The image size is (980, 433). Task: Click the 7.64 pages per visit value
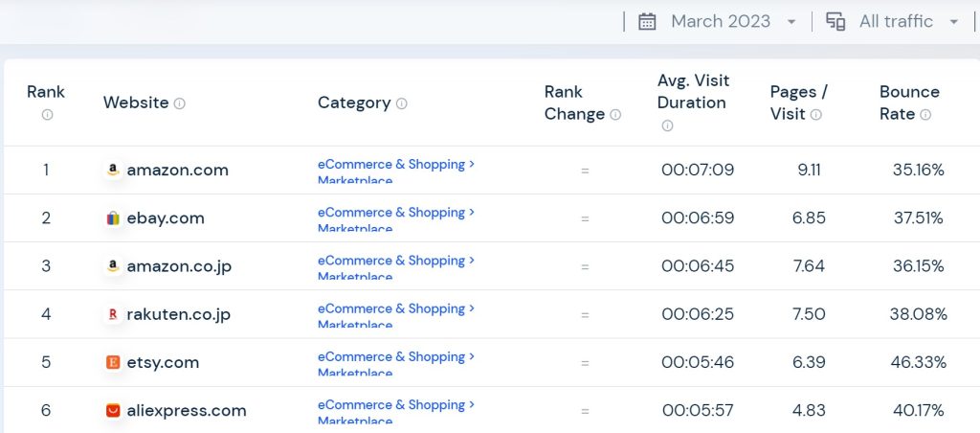[809, 266]
